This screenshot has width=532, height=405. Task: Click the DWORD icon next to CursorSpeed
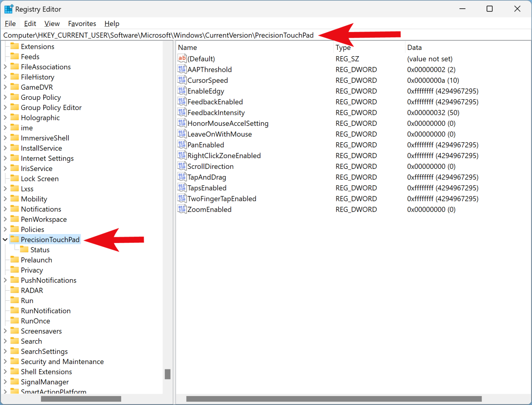pos(182,80)
